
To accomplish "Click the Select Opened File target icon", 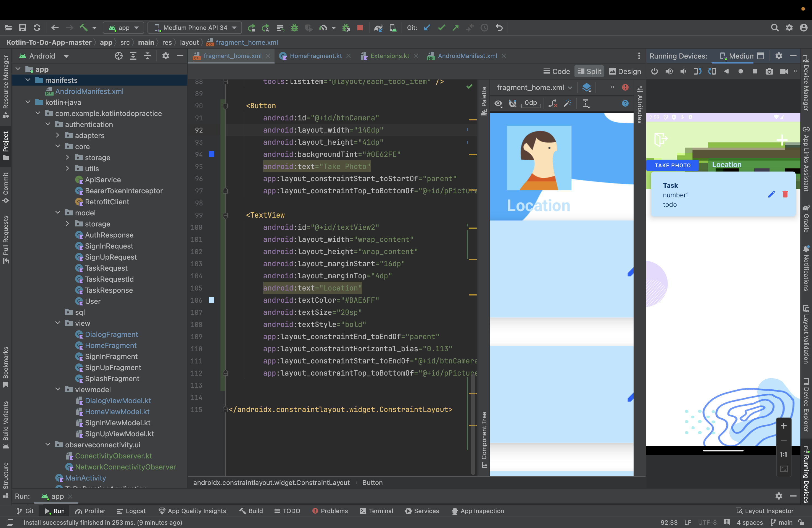I will click(118, 56).
